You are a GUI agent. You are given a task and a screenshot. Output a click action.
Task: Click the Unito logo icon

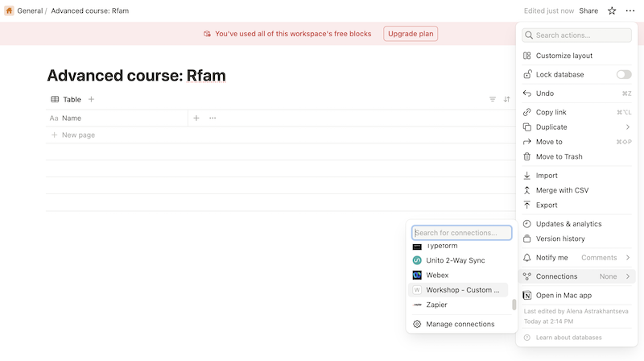click(x=417, y=260)
